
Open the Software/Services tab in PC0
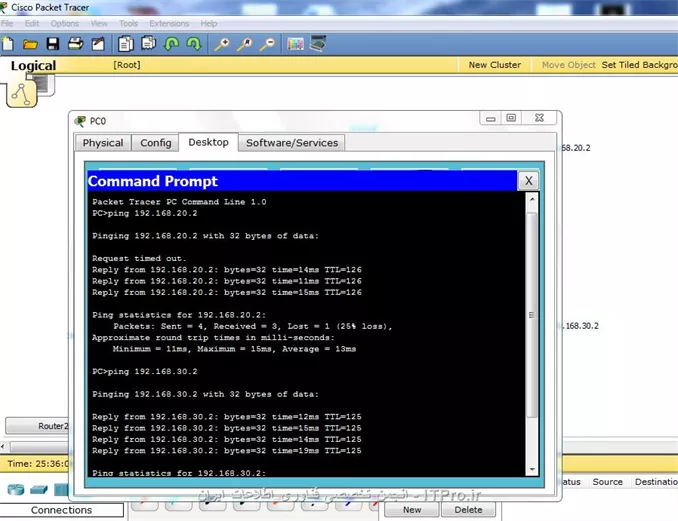coord(292,143)
